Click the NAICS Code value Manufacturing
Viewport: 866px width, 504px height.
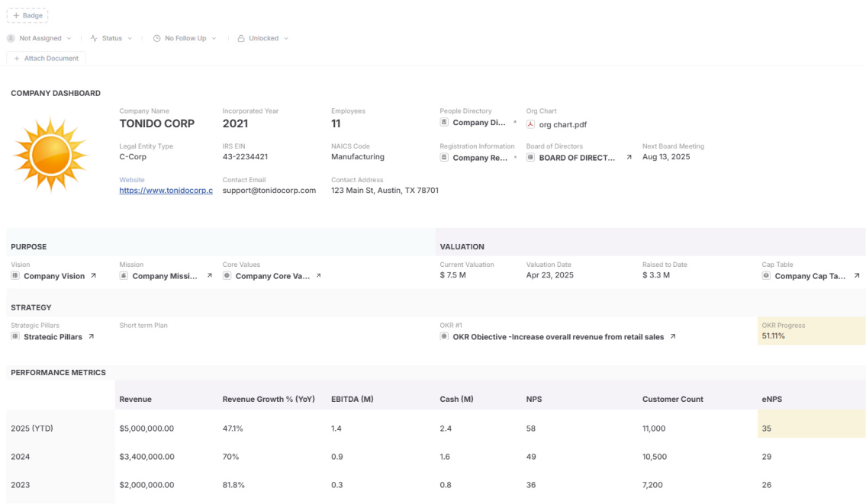pyautogui.click(x=358, y=157)
